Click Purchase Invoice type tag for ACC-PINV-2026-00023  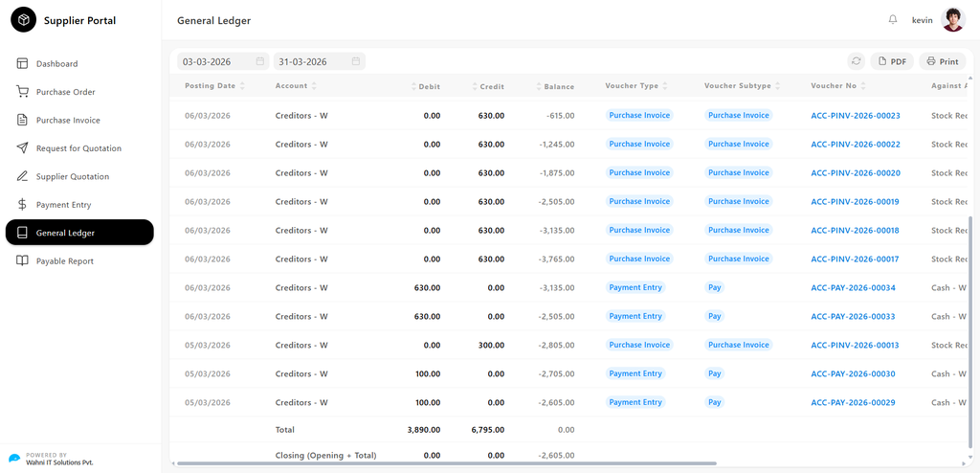638,115
